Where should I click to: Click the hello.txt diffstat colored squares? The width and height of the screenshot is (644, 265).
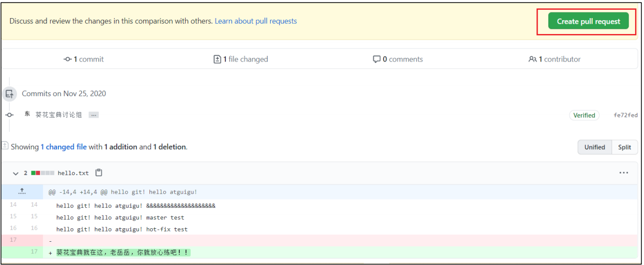[42, 173]
